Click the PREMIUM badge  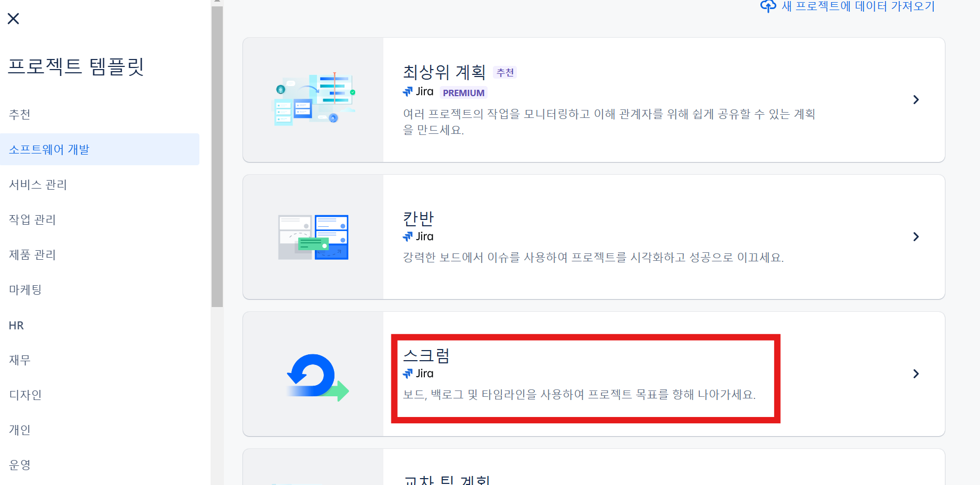click(464, 92)
